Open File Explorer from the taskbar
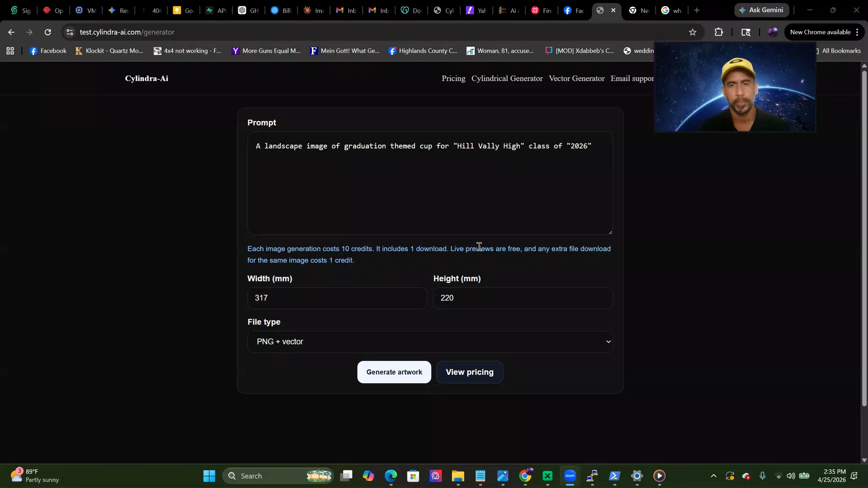The image size is (868, 488). pos(458,476)
